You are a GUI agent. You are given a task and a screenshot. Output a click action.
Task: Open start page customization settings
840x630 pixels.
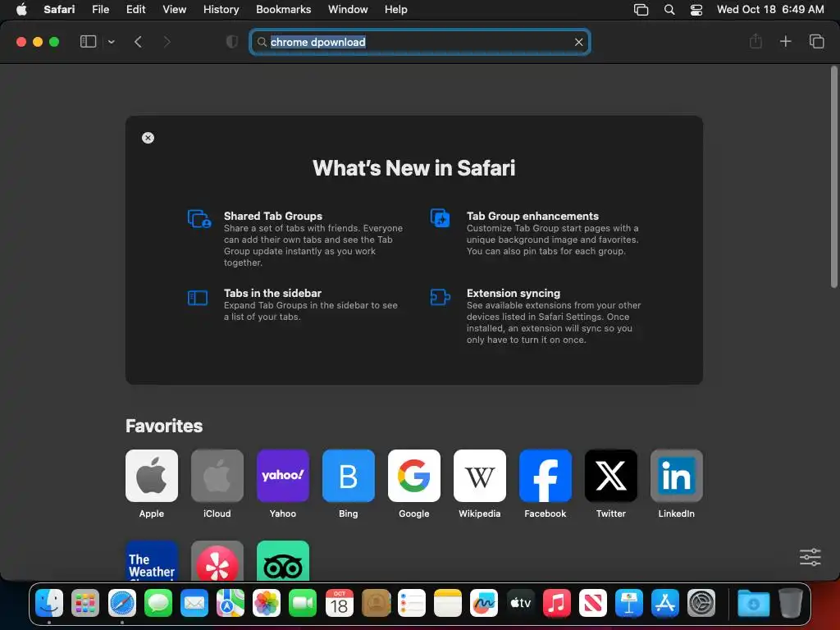(810, 557)
